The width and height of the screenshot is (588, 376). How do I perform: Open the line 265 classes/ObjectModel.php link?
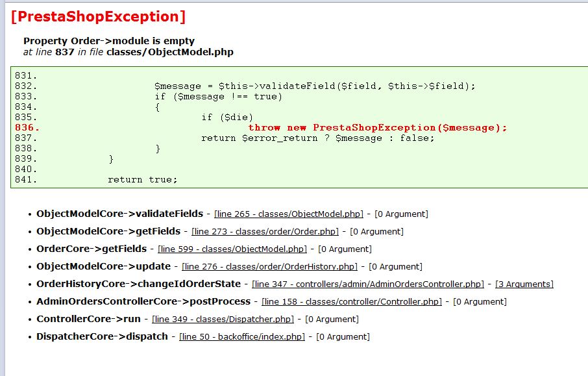click(x=289, y=214)
